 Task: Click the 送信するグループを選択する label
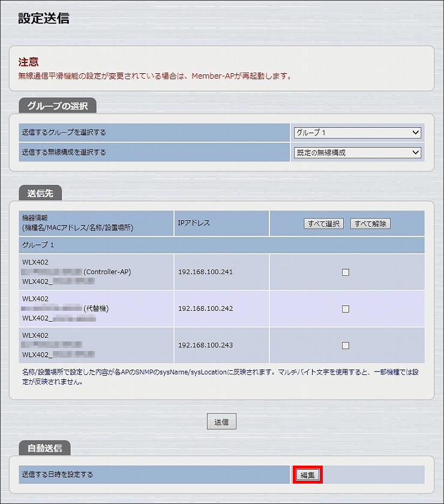tap(64, 132)
